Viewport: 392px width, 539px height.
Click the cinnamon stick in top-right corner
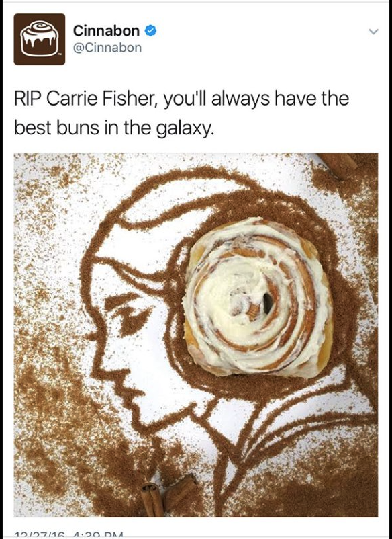pyautogui.click(x=338, y=165)
